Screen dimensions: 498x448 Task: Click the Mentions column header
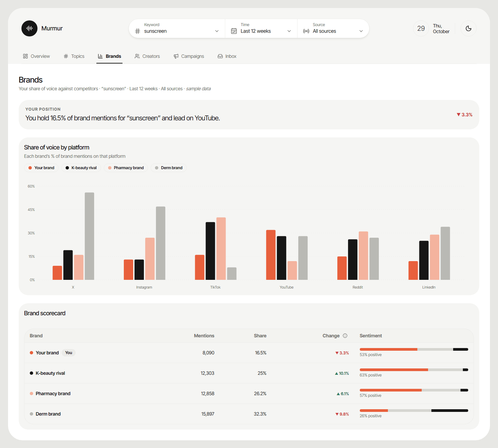[x=204, y=336]
